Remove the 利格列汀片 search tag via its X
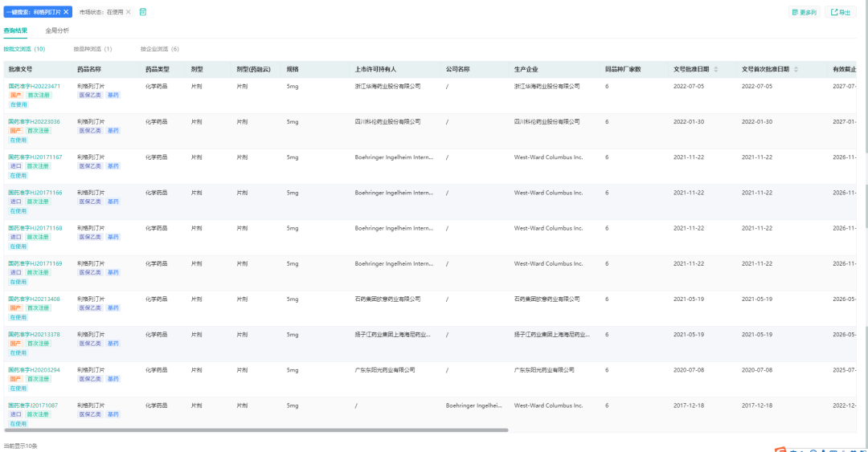The height and width of the screenshot is (452, 868). point(66,11)
